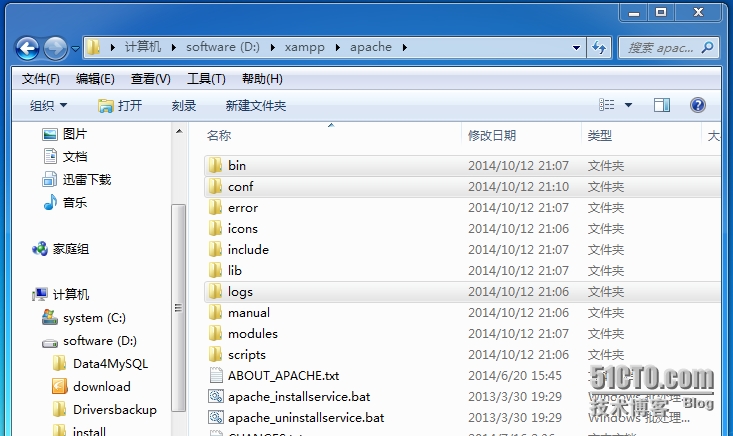733x436 pixels.
Task: Click apache segment in address bar
Action: (371, 47)
